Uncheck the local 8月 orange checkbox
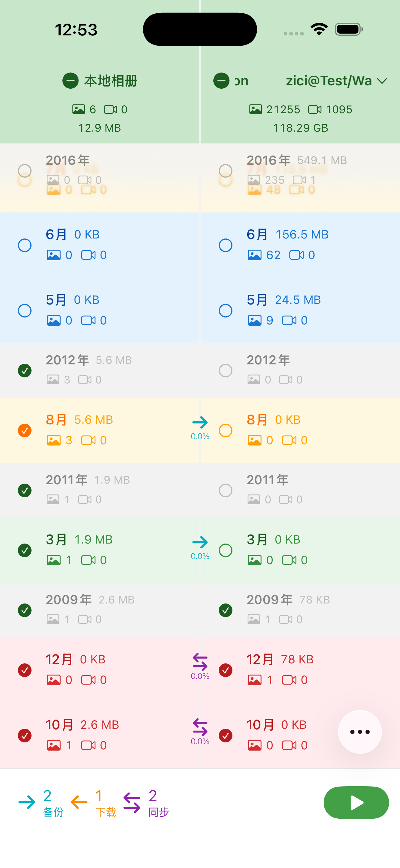The height and width of the screenshot is (868, 400). tap(25, 430)
